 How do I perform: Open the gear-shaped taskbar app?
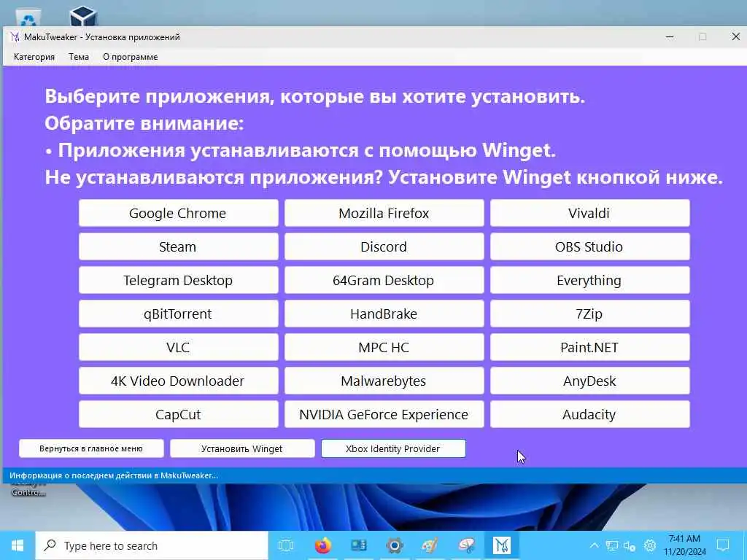[395, 545]
